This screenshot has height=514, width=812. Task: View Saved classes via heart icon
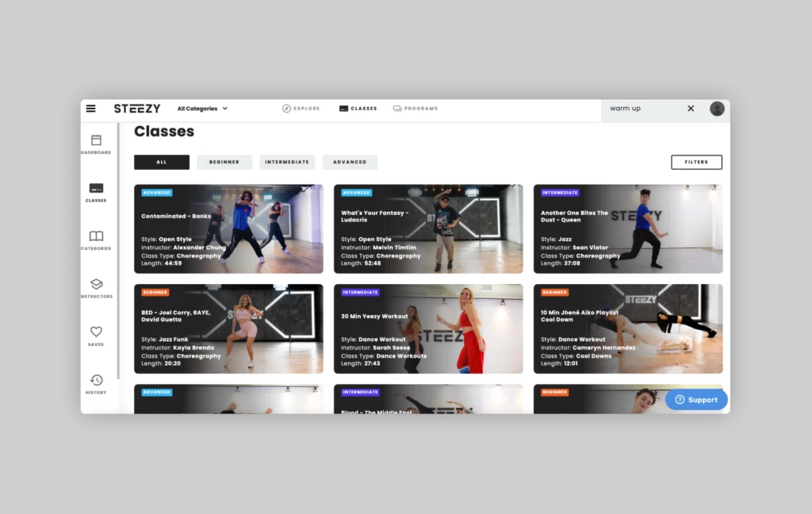click(x=96, y=336)
